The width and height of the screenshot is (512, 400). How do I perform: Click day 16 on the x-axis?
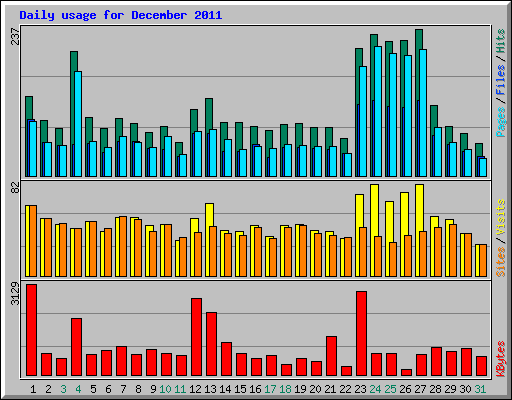[255, 389]
